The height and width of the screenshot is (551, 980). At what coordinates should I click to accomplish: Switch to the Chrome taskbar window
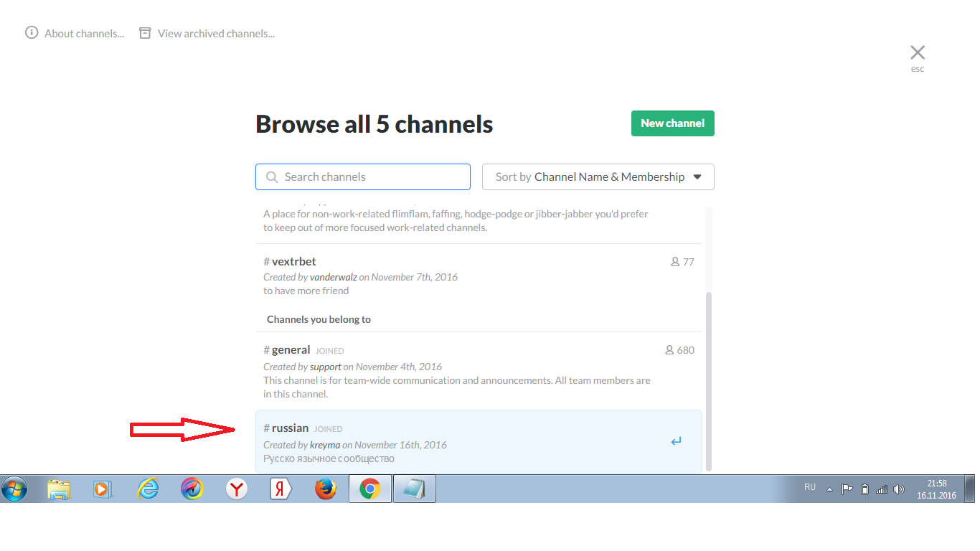[370, 489]
